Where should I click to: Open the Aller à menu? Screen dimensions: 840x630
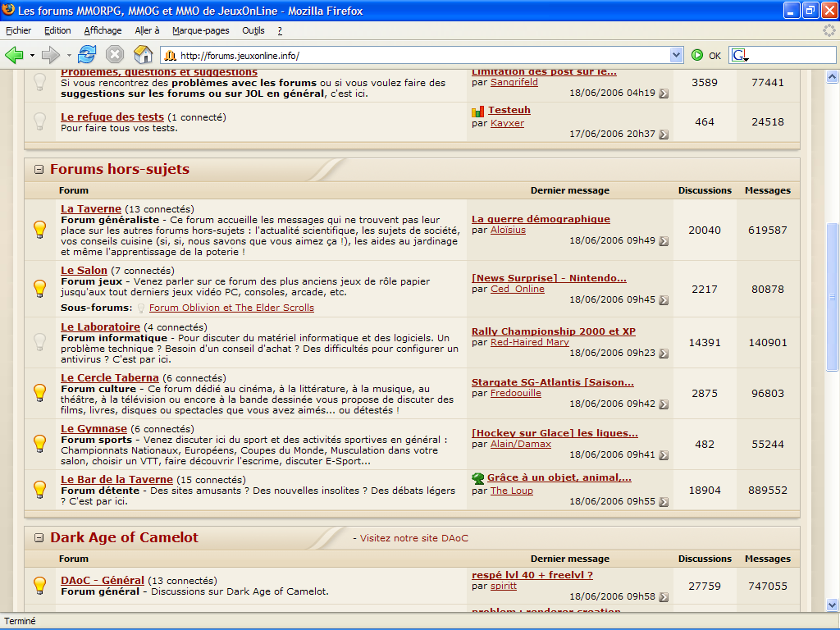[147, 30]
